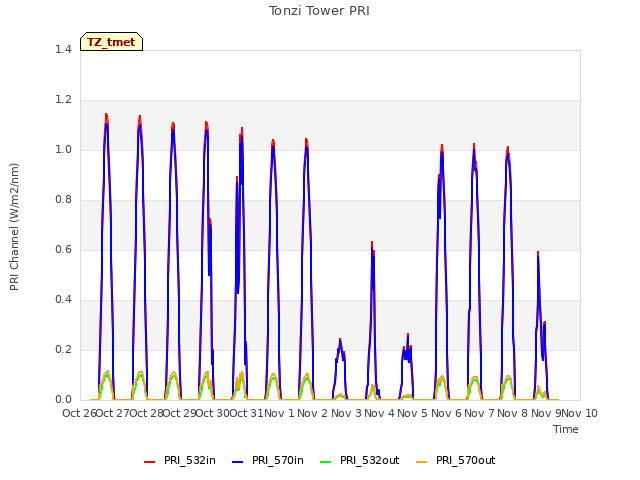640x480 pixels.
Task: Click the red PRI_532in legend swatch
Action: (x=149, y=462)
